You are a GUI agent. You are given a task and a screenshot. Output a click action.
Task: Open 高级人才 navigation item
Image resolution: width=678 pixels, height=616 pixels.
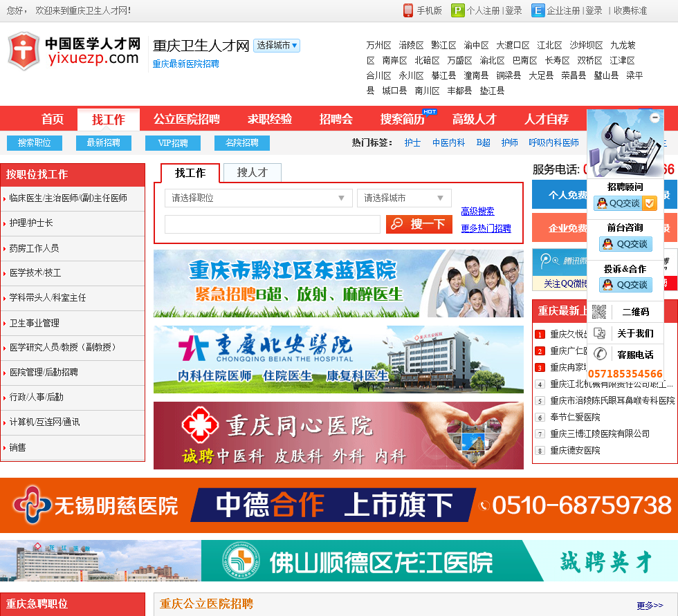[475, 119]
